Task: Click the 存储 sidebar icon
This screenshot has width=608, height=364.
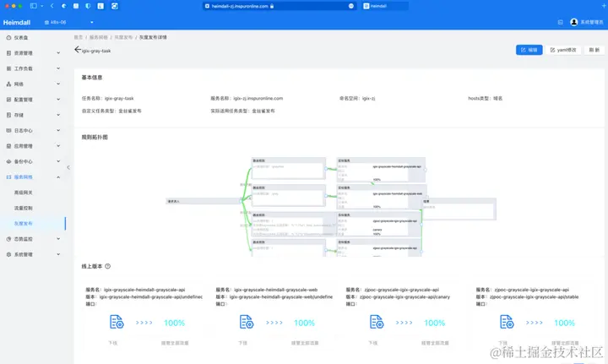Action: [8, 115]
